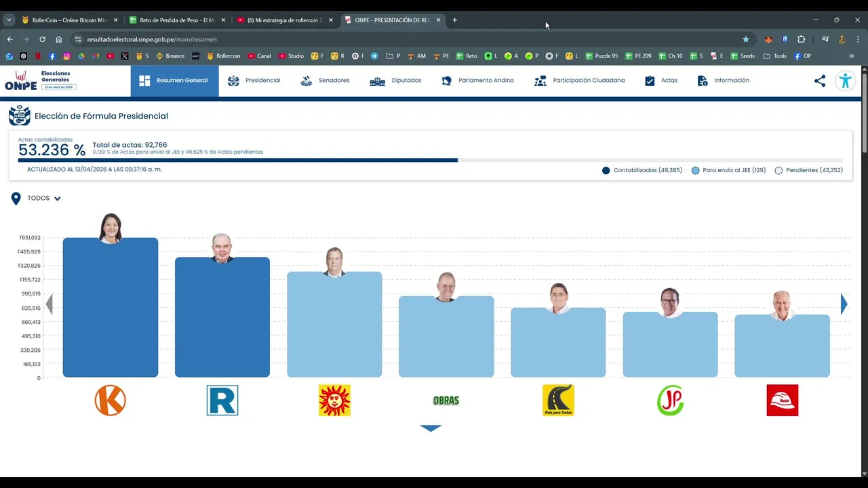Open the Resumen General tab

coord(174,81)
